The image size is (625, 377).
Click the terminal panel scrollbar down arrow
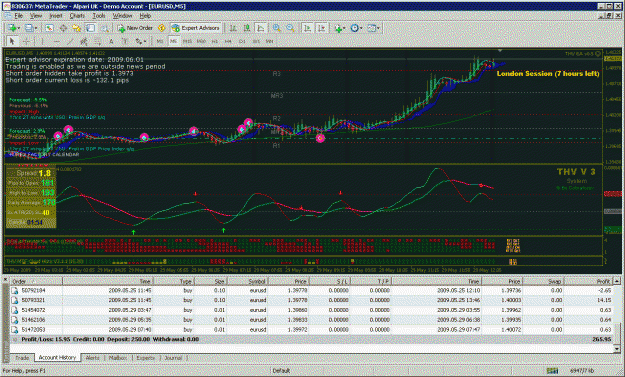point(617,349)
